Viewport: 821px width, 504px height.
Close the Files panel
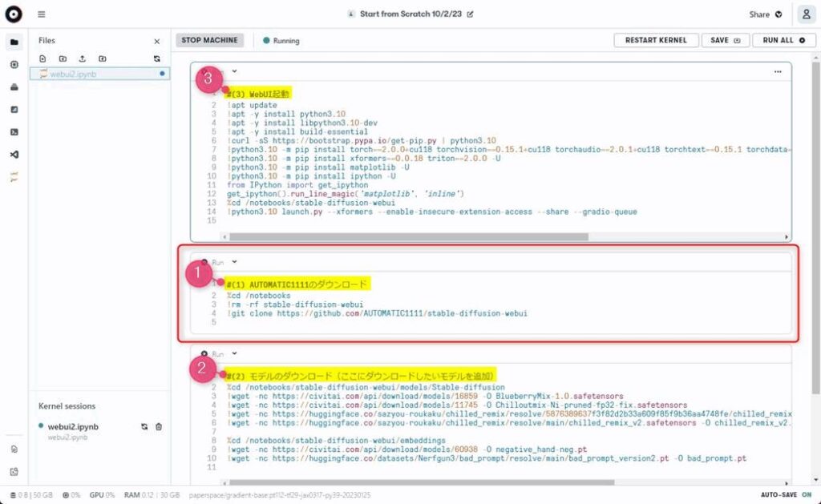click(157, 42)
